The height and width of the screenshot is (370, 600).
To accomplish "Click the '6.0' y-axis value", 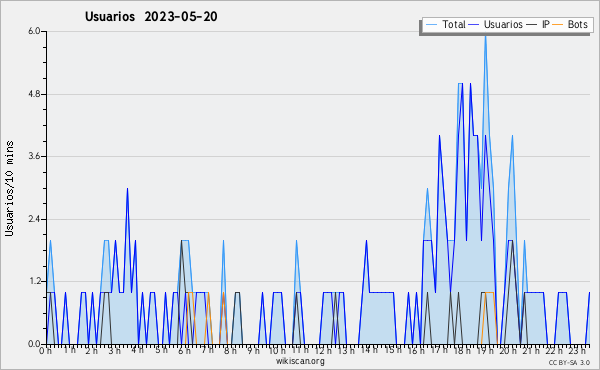I will click(34, 31).
